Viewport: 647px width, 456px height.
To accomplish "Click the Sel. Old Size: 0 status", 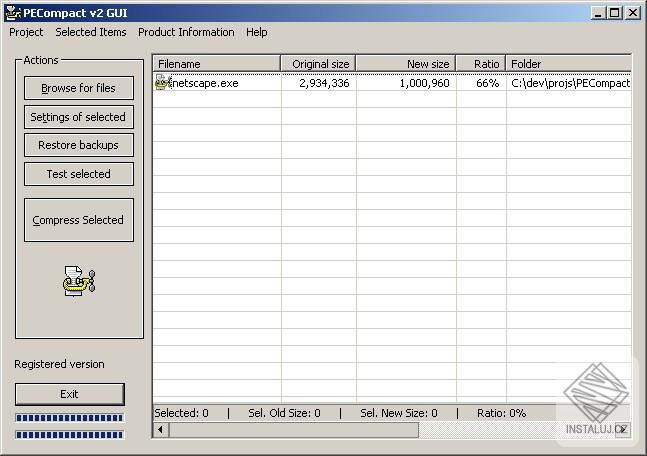I will click(284, 413).
